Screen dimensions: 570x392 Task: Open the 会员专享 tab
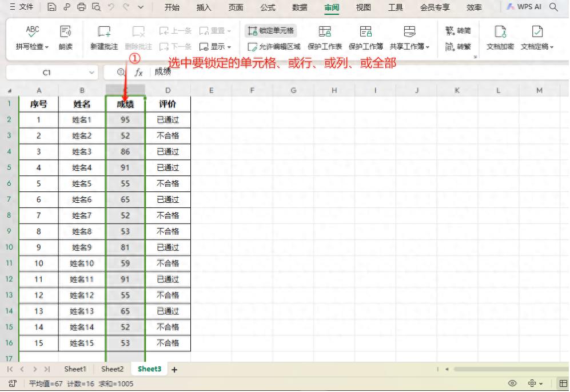(x=435, y=7)
